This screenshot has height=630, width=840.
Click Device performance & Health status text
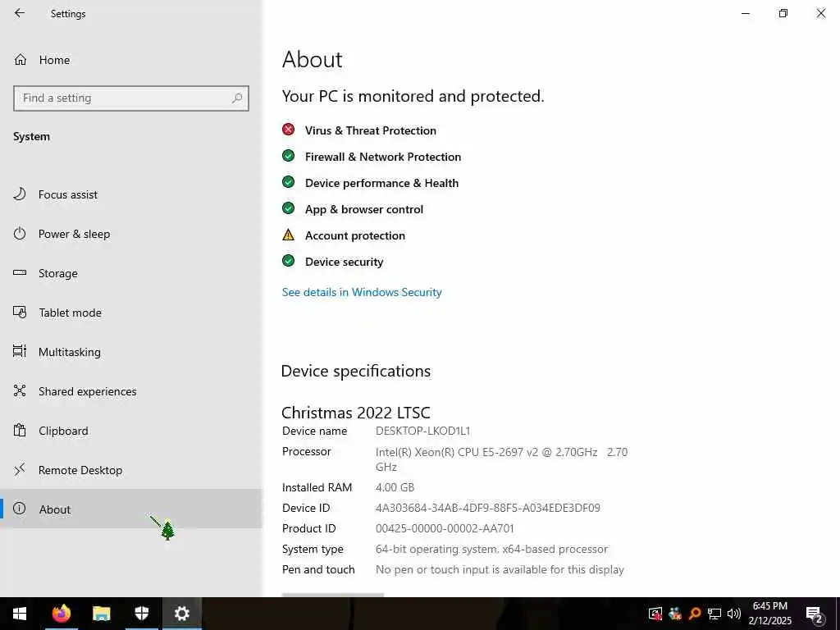click(x=382, y=183)
